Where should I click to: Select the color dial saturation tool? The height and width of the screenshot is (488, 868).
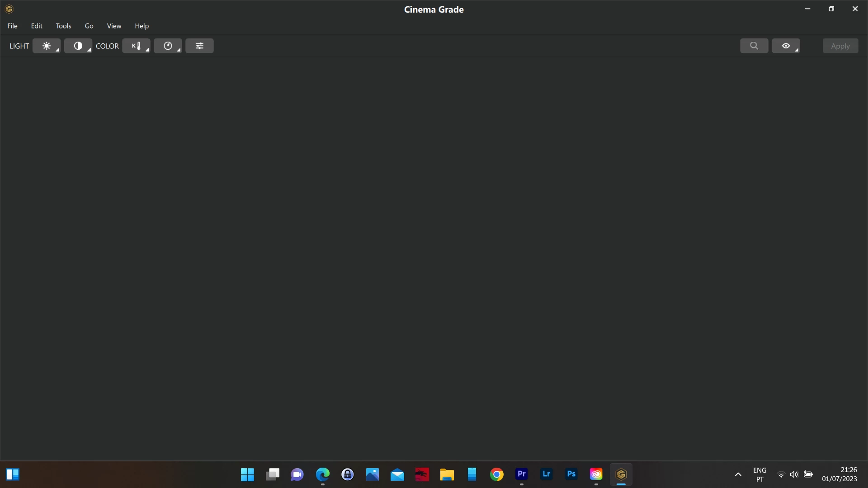click(168, 46)
